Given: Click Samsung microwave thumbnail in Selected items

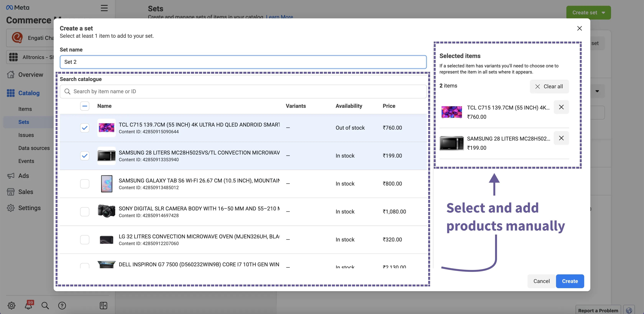Looking at the screenshot, I should (452, 143).
